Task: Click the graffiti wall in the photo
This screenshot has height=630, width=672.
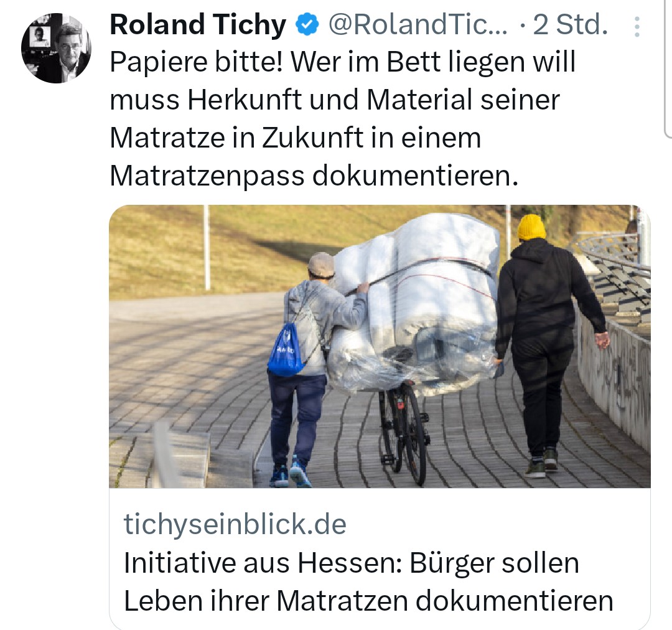Action: click(614, 377)
